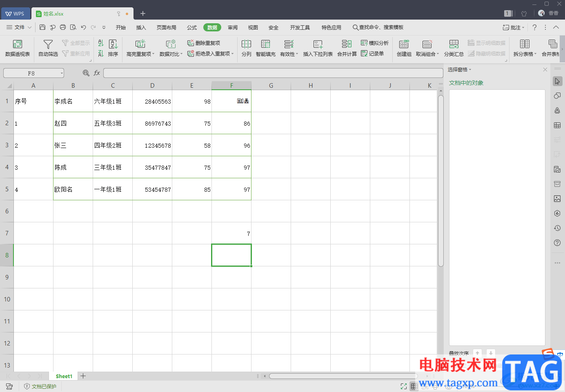565x392 pixels.
Task: Select the Sheet1 sheet tab
Action: pos(64,376)
